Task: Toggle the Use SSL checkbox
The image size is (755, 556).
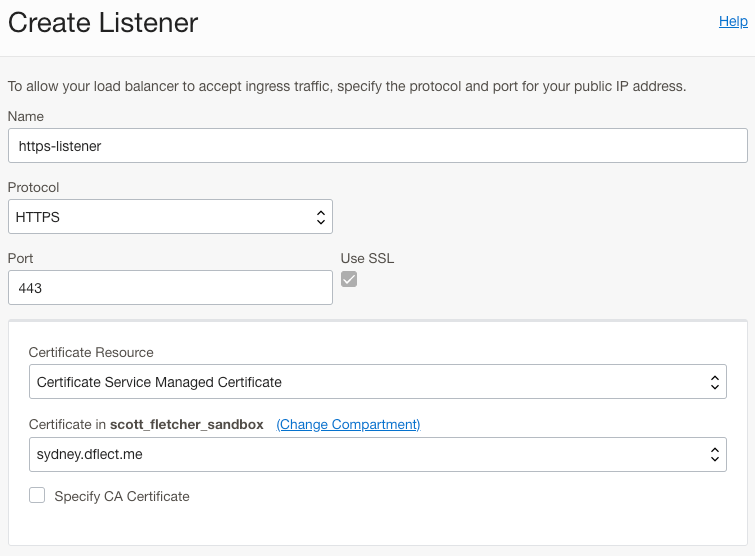Action: click(x=349, y=279)
